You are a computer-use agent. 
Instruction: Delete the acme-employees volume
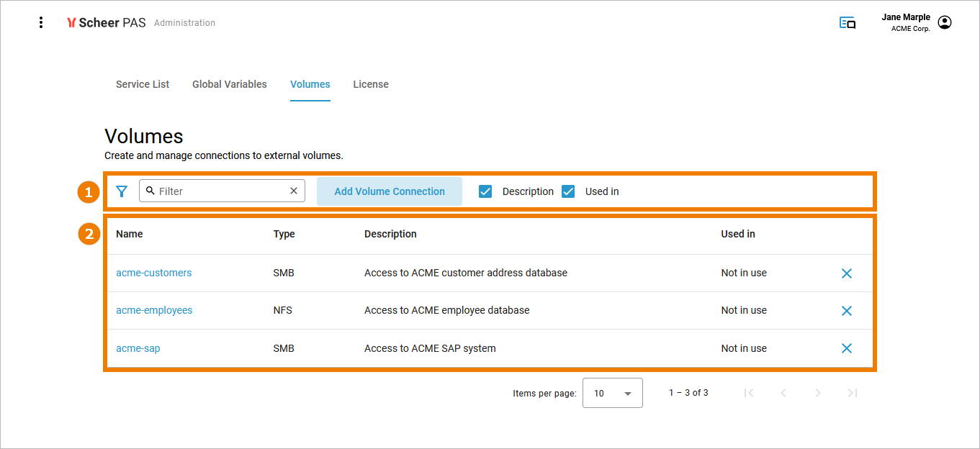coord(847,311)
